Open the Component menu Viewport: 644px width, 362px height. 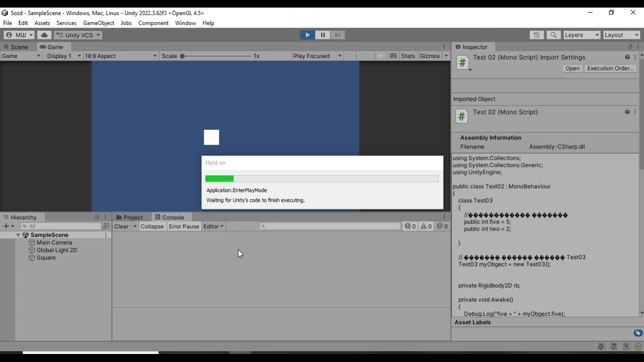(x=153, y=23)
